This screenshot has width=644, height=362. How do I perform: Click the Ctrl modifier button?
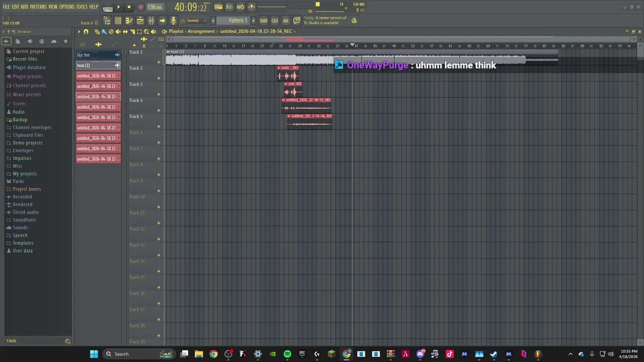[x=275, y=21]
